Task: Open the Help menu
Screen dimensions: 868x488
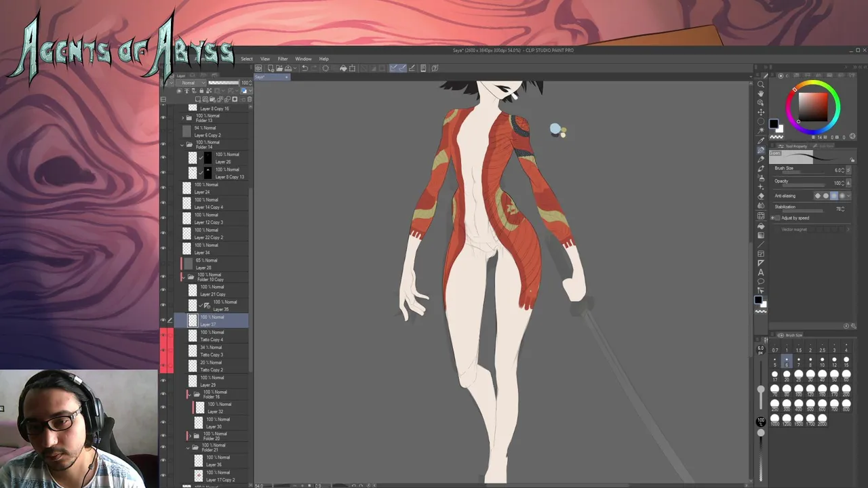Action: 324,59
